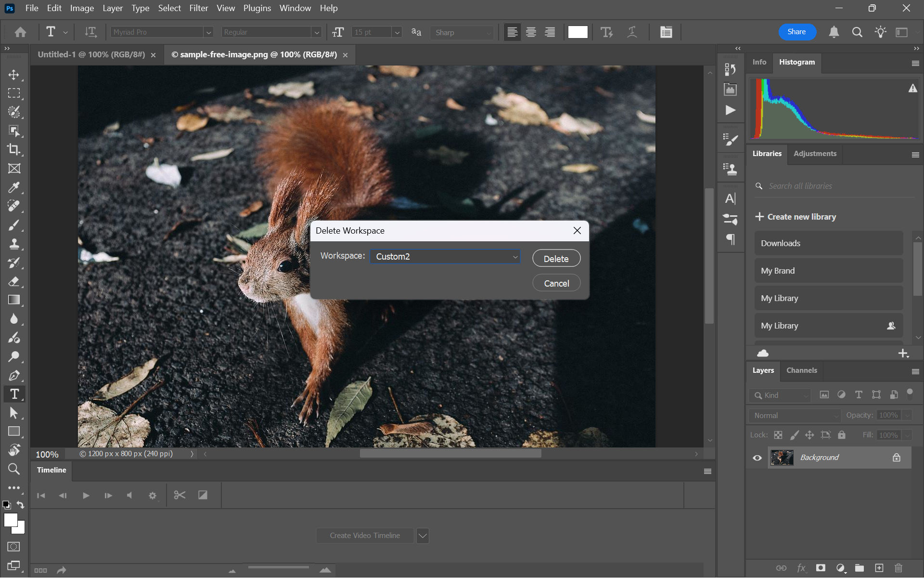Open the Create new library option

(x=800, y=217)
